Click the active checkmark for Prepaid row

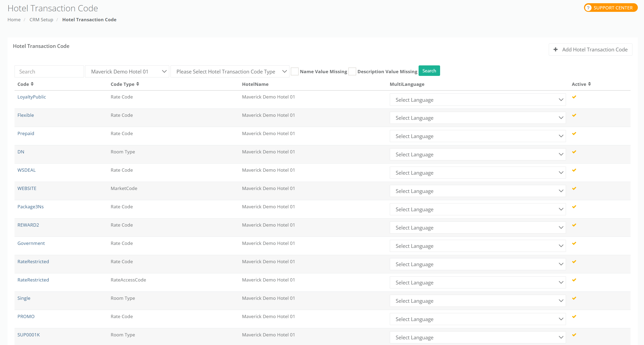pos(574,133)
